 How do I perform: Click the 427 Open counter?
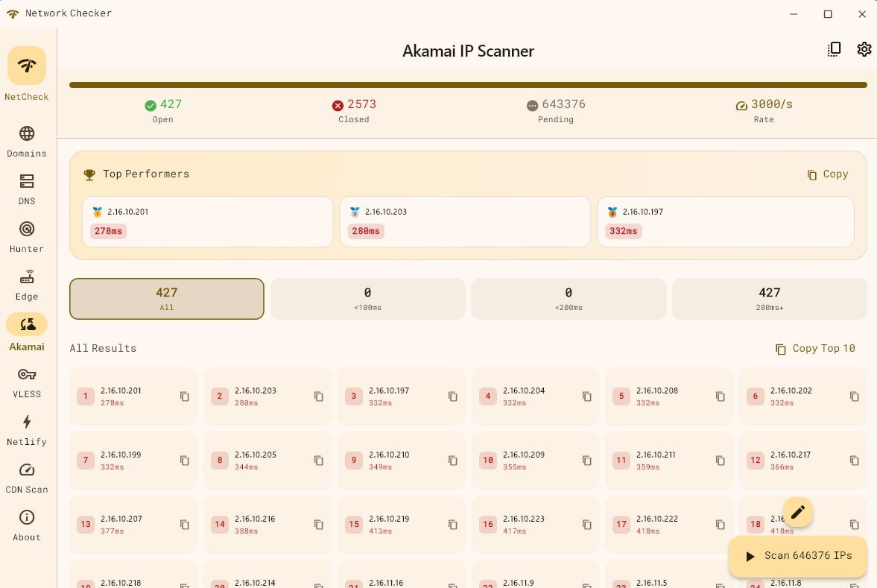(x=162, y=110)
